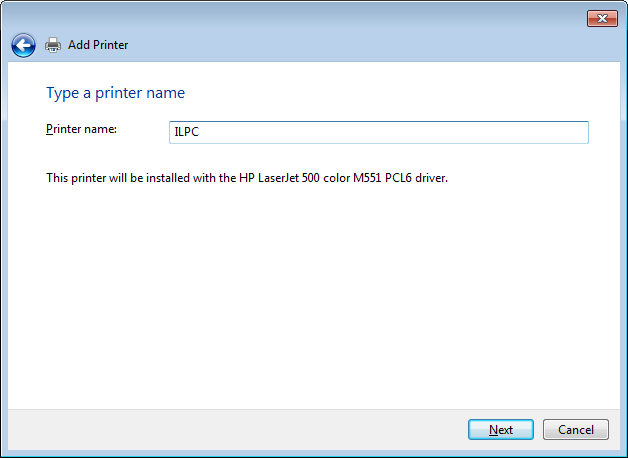Go back using the blue arrow button
The image size is (628, 458).
[23, 45]
